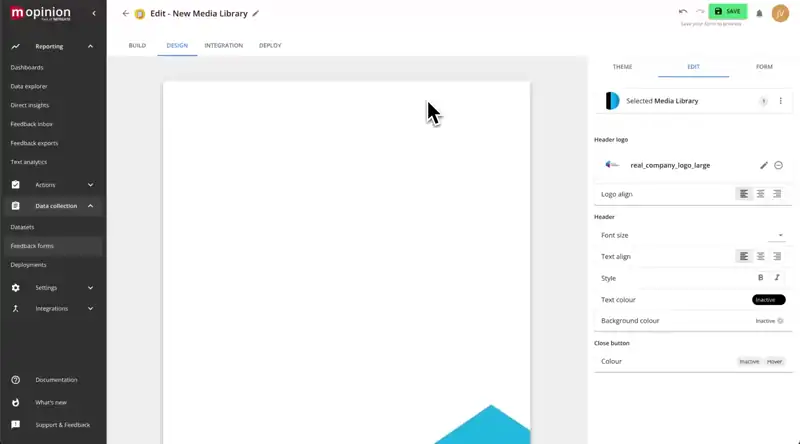The height and width of the screenshot is (444, 800).
Task: Collapse the sidebar with the chevron icon
Action: coord(93,13)
